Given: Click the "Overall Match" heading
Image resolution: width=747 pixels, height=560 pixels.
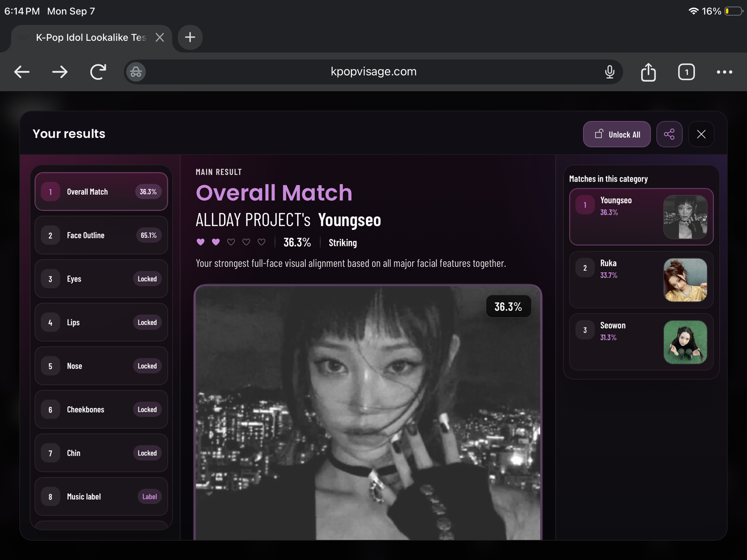Looking at the screenshot, I should [x=274, y=192].
